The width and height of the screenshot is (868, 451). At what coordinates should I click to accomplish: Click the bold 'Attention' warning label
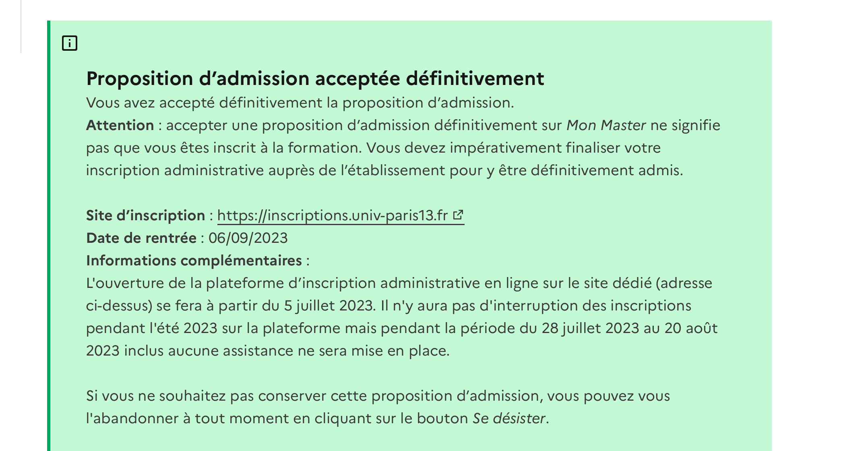[120, 125]
